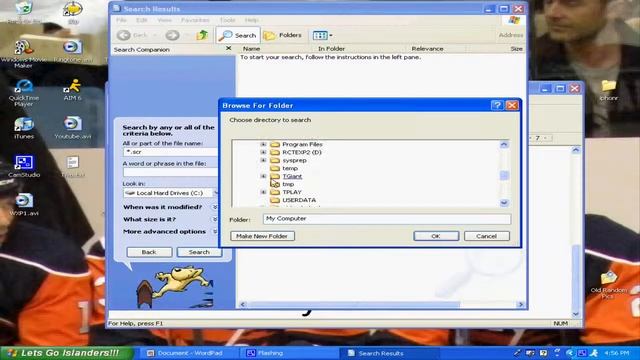640x360 pixels.
Task: Select the RCTEXP2 (D) folder
Action: point(302,152)
